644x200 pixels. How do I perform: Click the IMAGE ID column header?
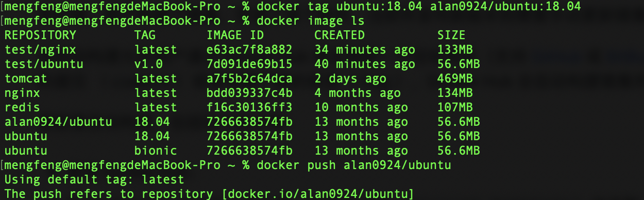point(235,36)
